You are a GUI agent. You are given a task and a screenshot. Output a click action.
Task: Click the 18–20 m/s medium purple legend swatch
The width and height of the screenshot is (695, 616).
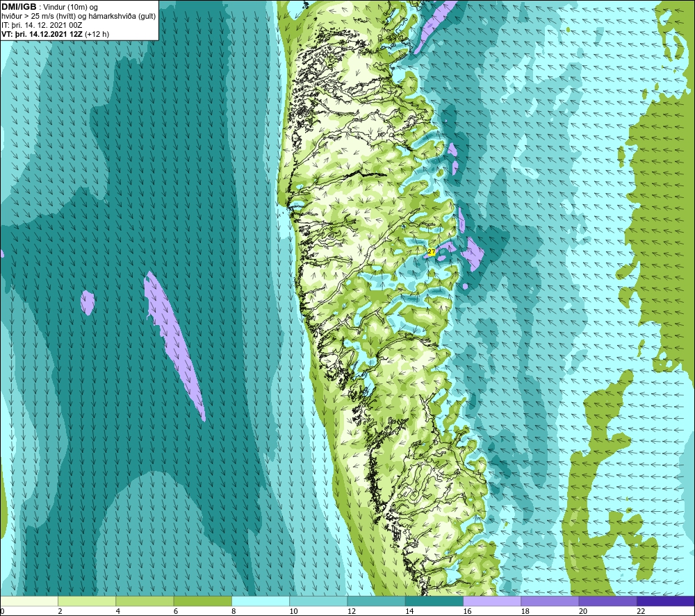click(x=550, y=601)
